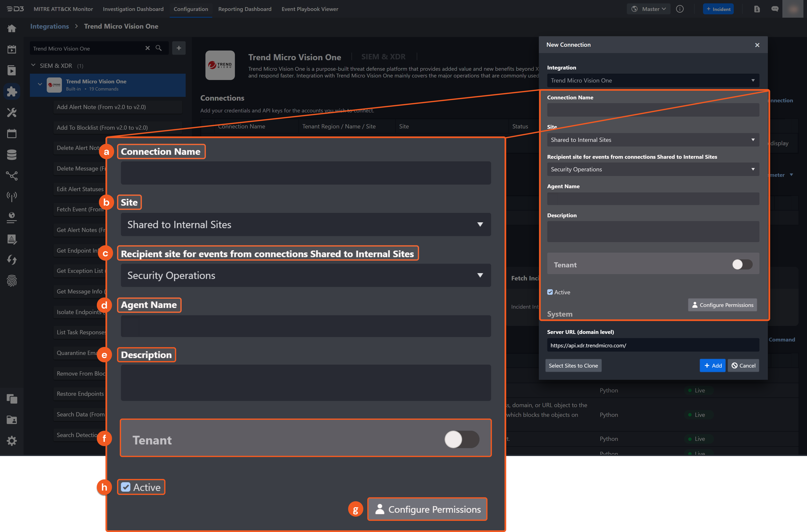Click the home icon in left sidebar
The height and width of the screenshot is (532, 807).
pyautogui.click(x=12, y=28)
